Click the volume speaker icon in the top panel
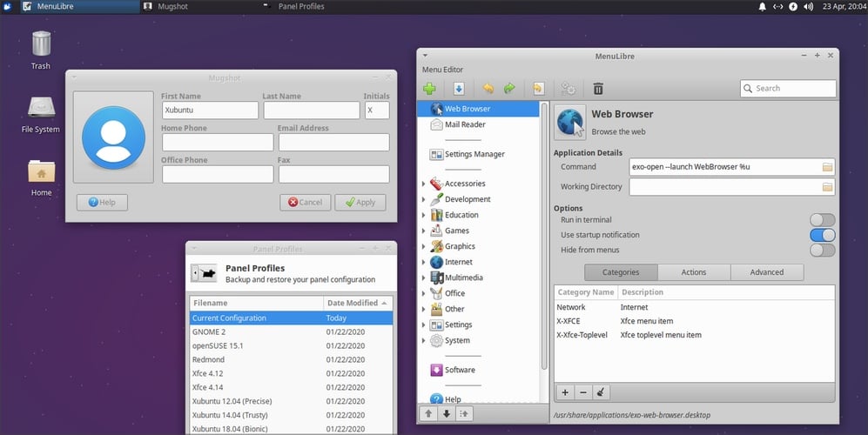This screenshot has height=435, width=868. click(x=808, y=7)
